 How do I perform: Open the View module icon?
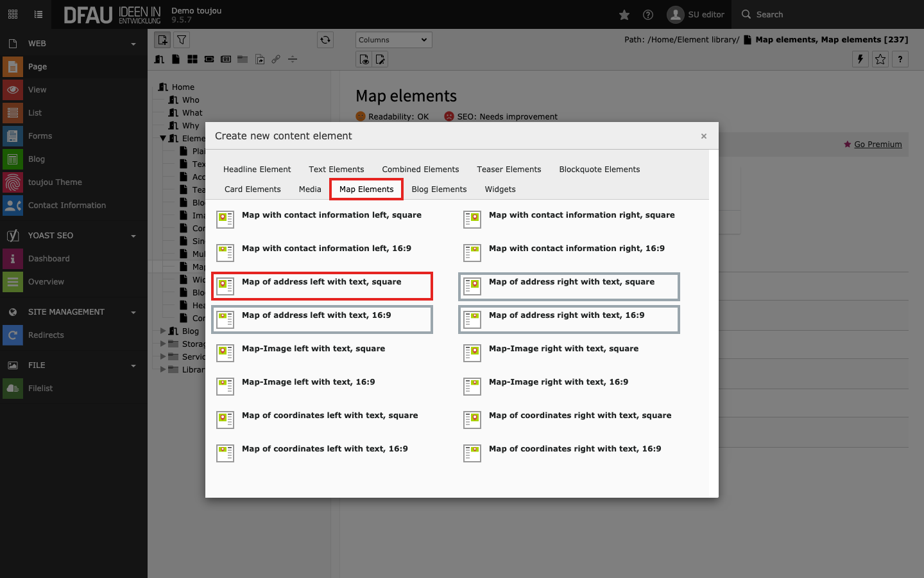click(13, 90)
